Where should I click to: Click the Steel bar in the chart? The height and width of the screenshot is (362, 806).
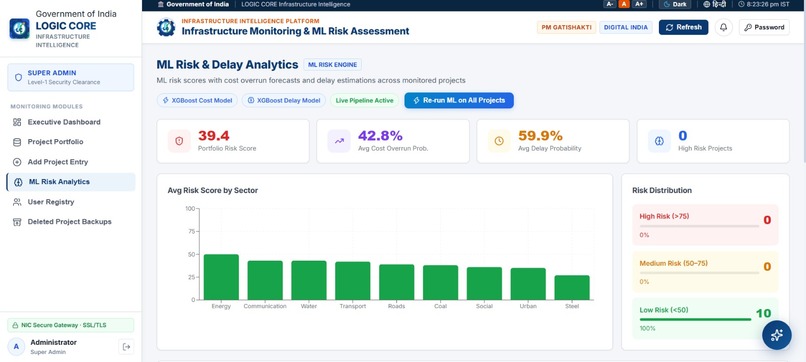[x=572, y=287]
